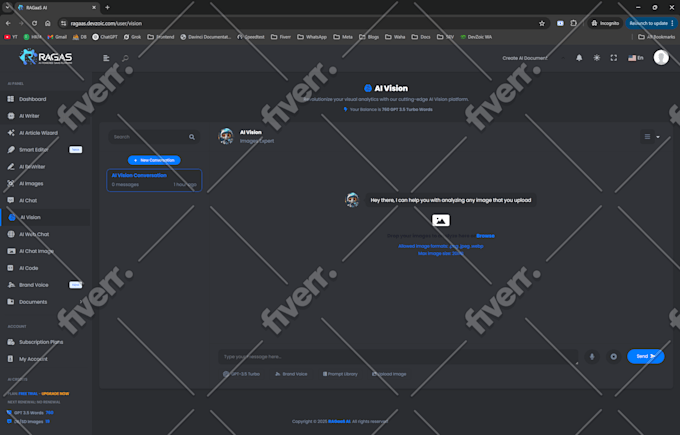
Task: Click the image upload placeholder icon
Action: coord(441,220)
